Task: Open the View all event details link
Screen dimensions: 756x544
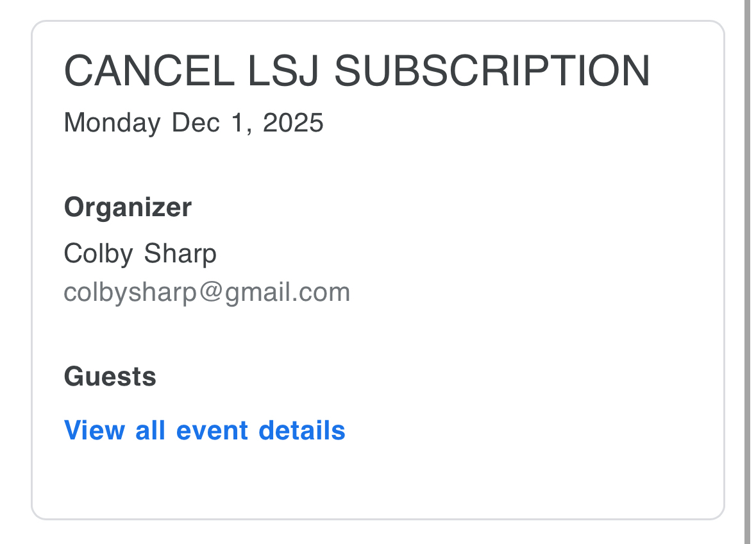Action: coord(205,430)
